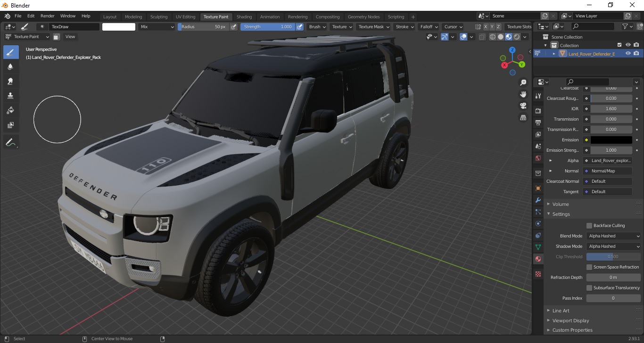The image size is (644, 343).
Task: Expand Land_Rover_Defender_E in outliner
Action: click(x=554, y=54)
